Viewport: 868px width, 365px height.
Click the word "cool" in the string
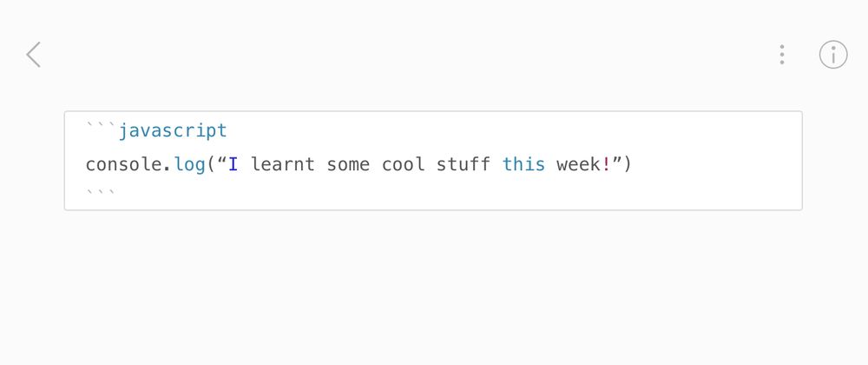click(x=404, y=163)
